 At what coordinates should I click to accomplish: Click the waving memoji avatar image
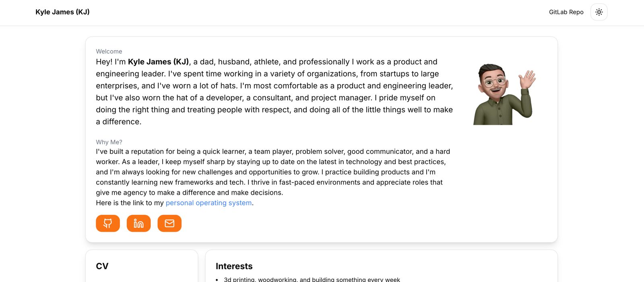504,94
